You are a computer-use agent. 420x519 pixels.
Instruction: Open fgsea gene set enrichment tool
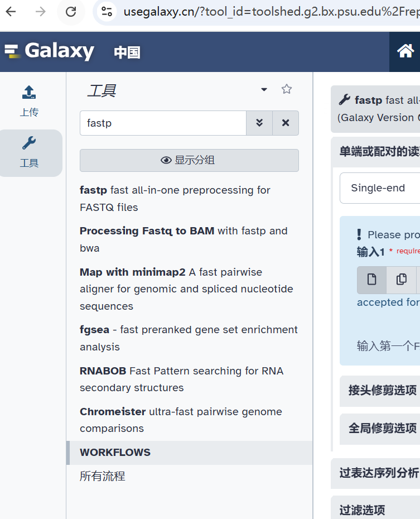(189, 338)
